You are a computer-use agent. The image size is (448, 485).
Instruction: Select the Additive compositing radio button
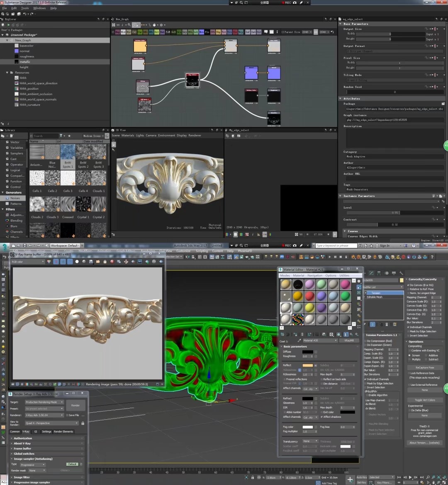pos(426,355)
